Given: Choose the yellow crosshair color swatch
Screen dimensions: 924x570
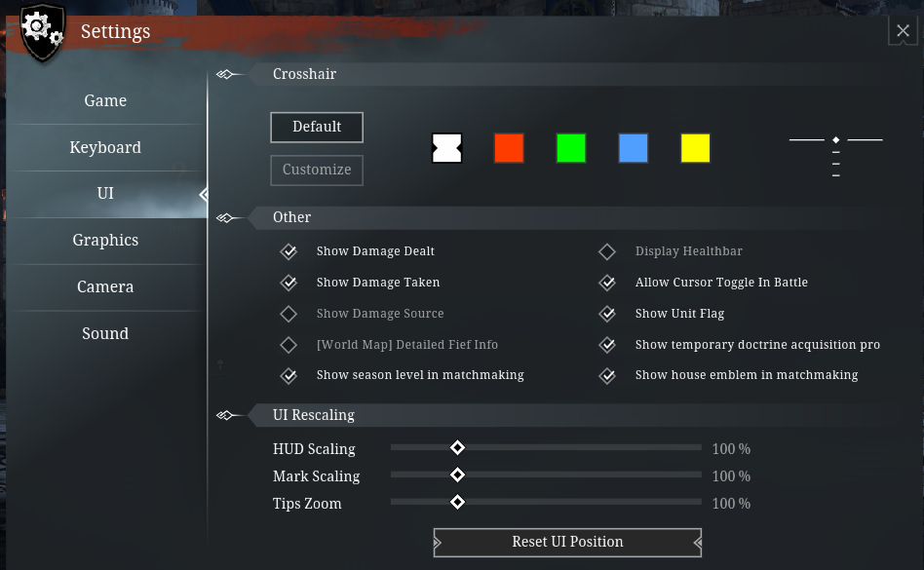Looking at the screenshot, I should (695, 148).
